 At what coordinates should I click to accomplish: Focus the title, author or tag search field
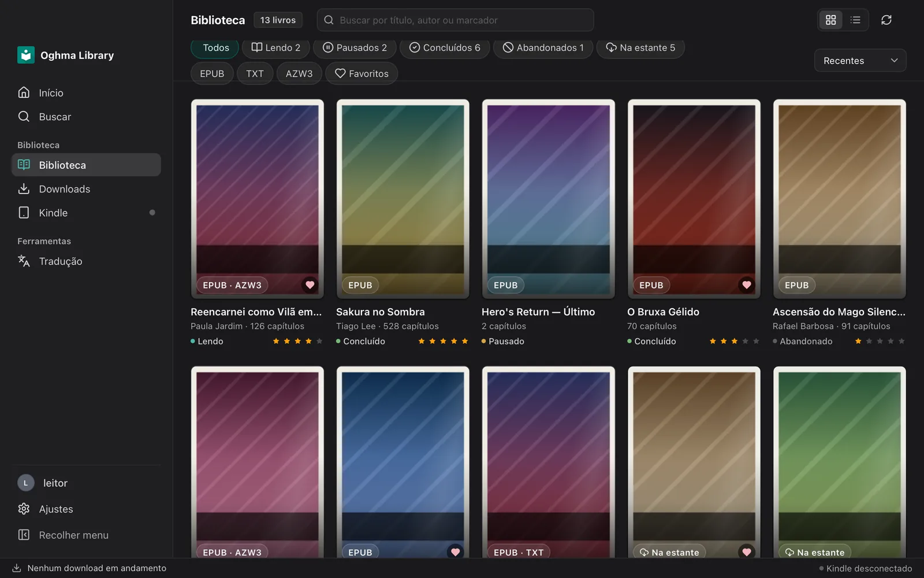[455, 20]
